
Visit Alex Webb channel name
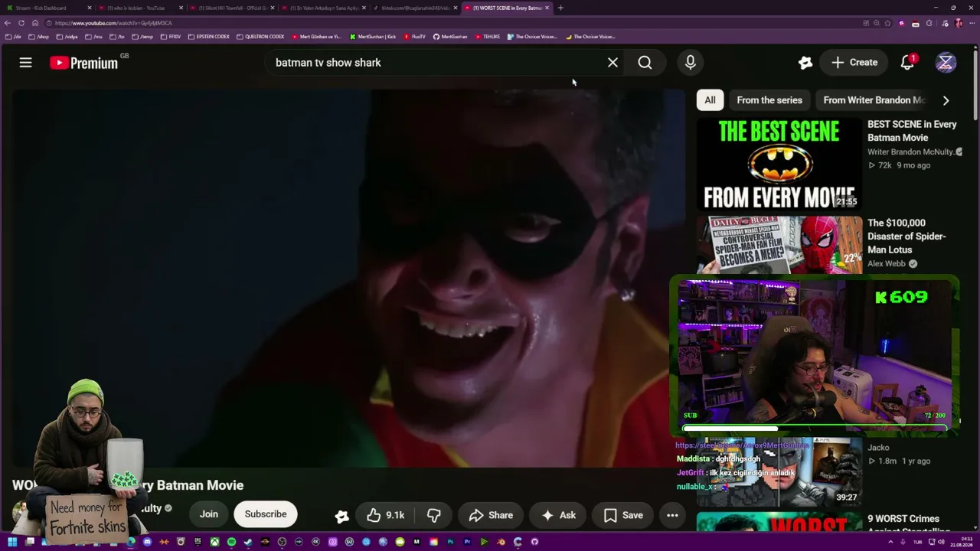[887, 263]
